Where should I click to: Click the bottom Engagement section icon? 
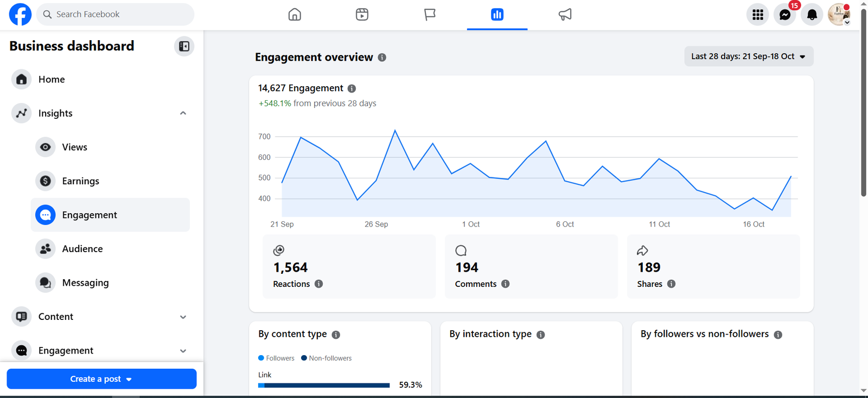click(21, 351)
